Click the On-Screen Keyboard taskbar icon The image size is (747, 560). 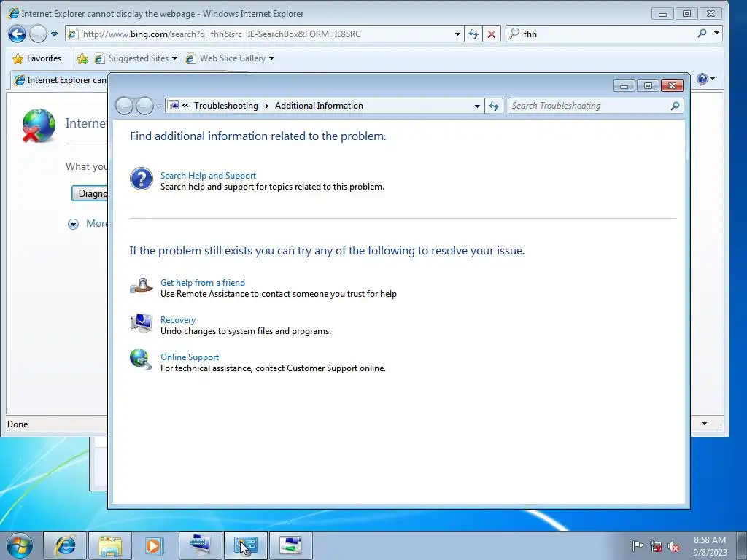click(201, 545)
